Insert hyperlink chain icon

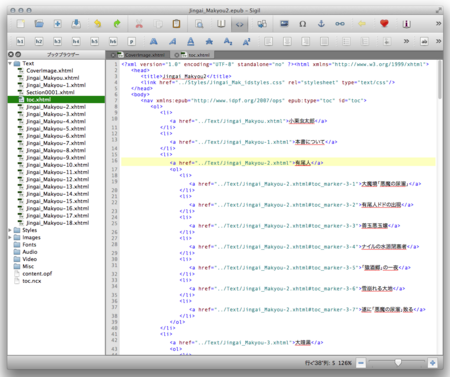pyautogui.click(x=340, y=24)
